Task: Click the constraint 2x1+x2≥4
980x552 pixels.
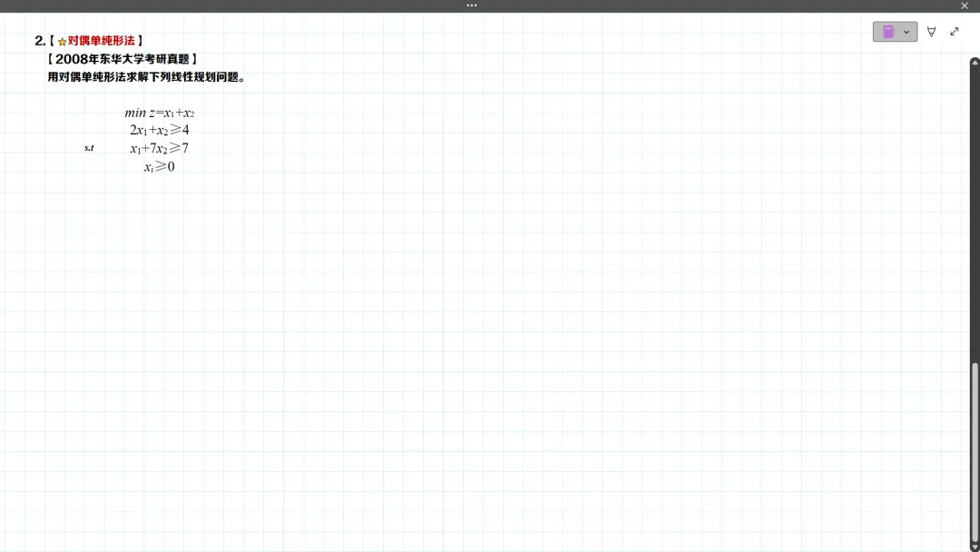Action: pyautogui.click(x=160, y=130)
